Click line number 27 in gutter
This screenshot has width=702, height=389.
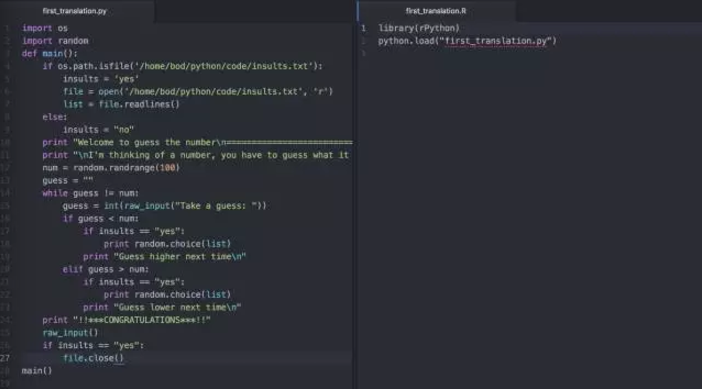(5, 358)
